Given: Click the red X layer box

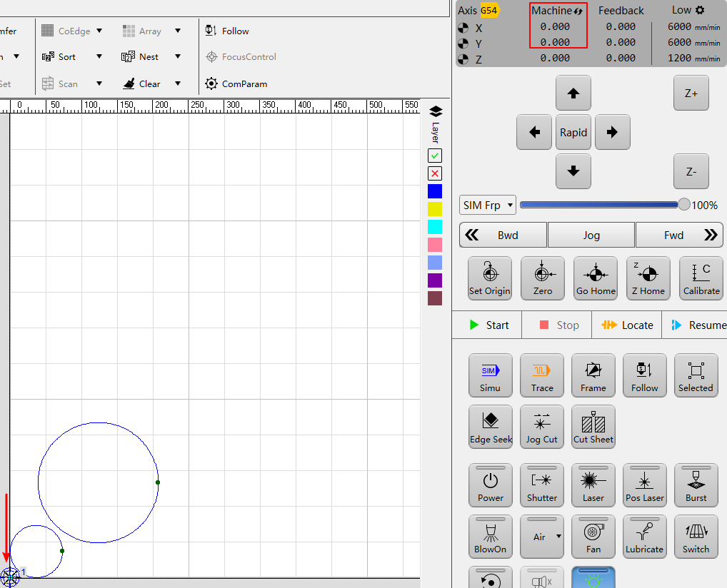Looking at the screenshot, I should pyautogui.click(x=435, y=173).
